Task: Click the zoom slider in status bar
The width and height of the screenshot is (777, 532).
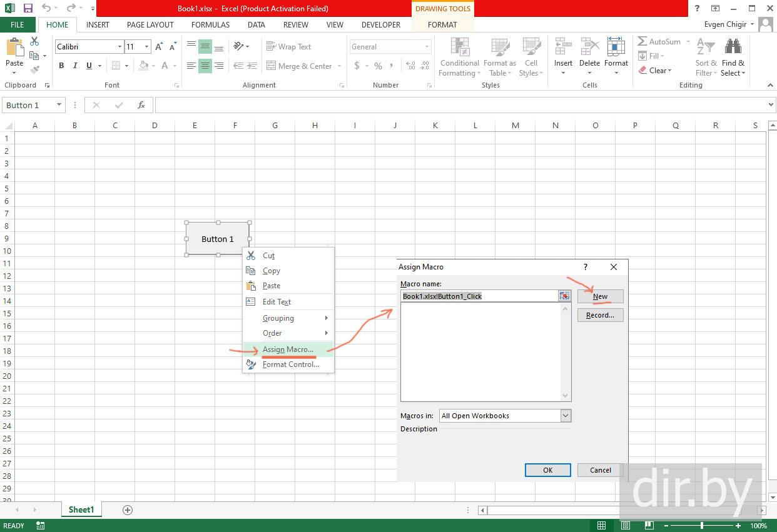Action: (x=701, y=526)
